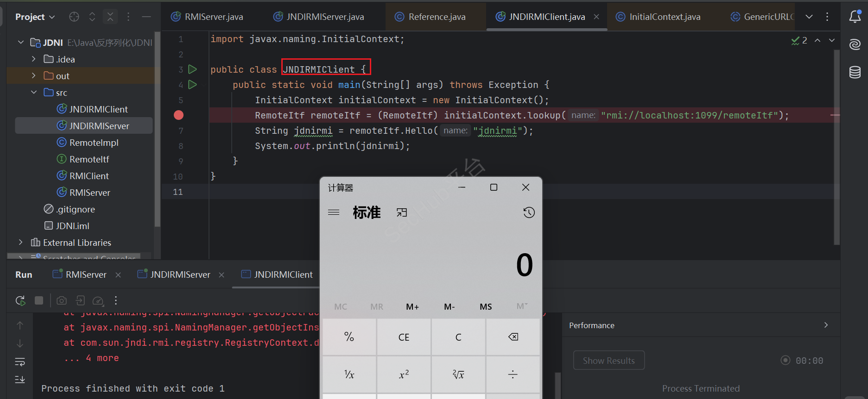Open the Notifications bell icon
Viewport: 868px width, 399px height.
click(855, 17)
